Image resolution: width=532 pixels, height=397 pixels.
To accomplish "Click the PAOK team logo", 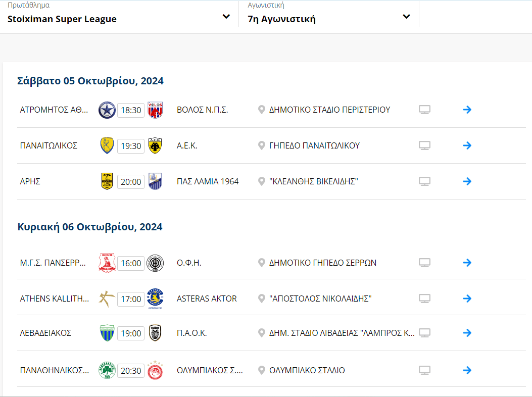I will [155, 333].
